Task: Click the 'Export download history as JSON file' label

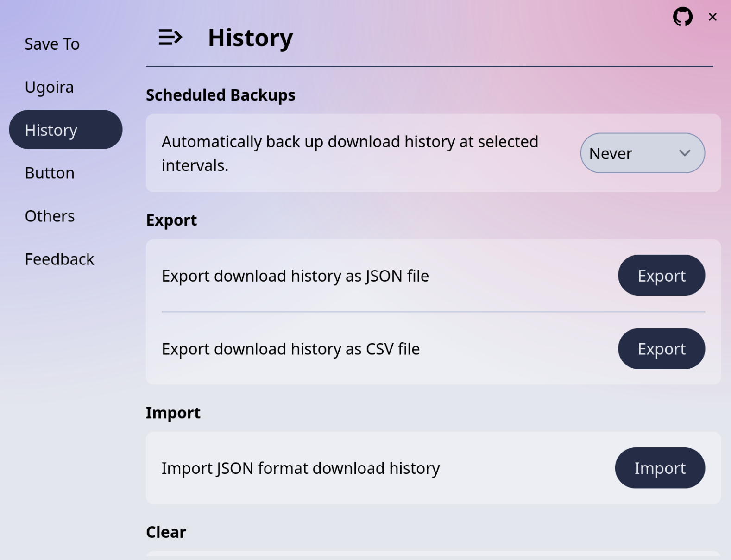Action: tap(295, 276)
